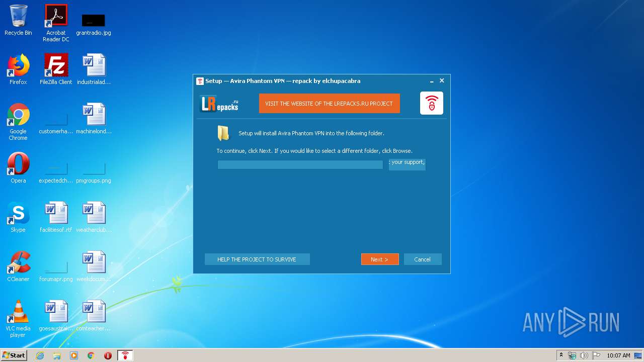Minimize the setup window
The width and height of the screenshot is (644, 362).
click(x=432, y=81)
